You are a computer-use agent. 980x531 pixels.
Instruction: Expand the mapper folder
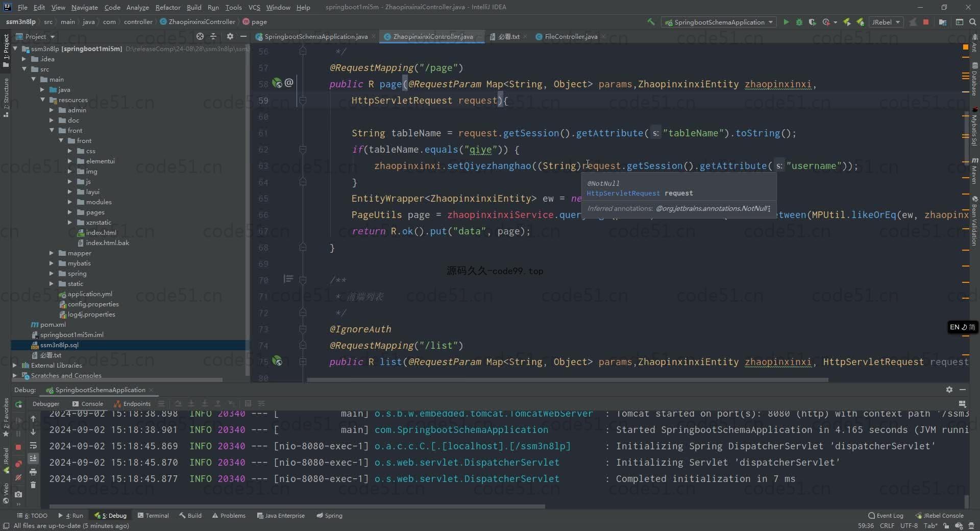52,253
